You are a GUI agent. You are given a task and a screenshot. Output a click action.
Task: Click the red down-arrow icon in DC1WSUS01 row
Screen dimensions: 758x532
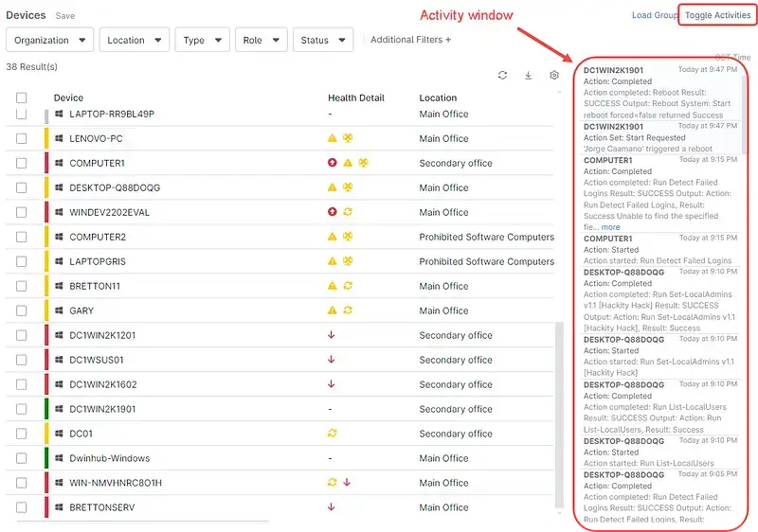(x=331, y=360)
